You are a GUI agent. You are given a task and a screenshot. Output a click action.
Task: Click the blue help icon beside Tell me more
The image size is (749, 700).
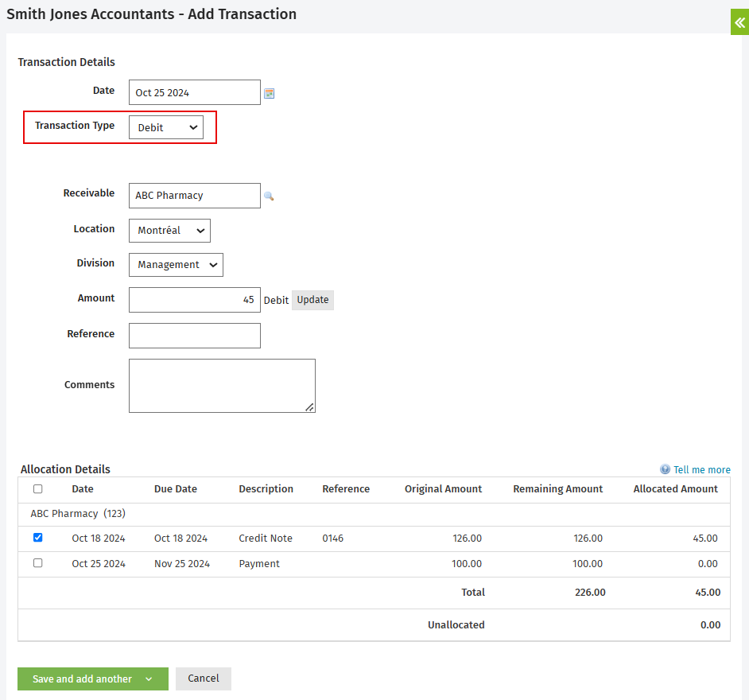coord(665,469)
